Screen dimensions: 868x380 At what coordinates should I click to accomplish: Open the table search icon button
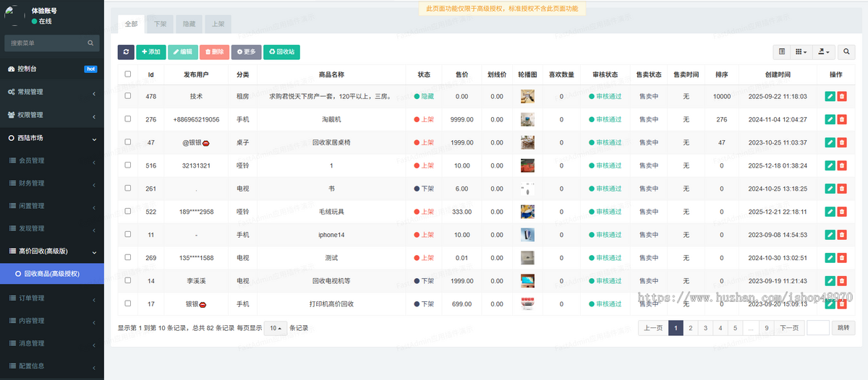coord(846,52)
